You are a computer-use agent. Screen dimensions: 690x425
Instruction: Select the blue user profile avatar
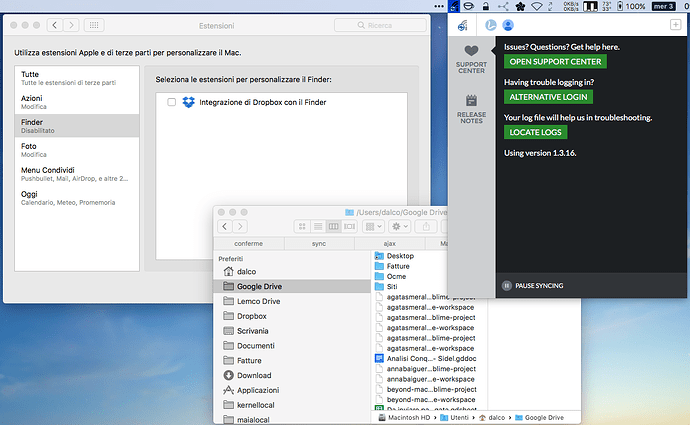(x=508, y=25)
